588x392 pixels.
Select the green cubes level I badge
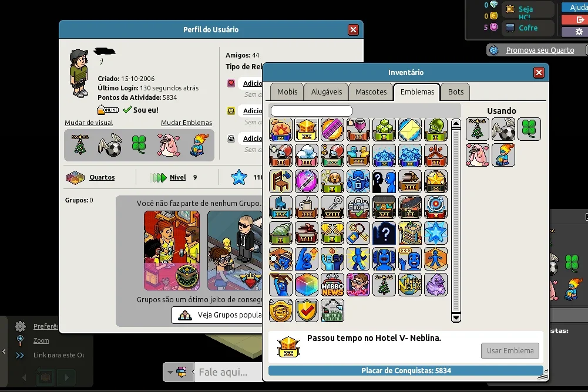[384, 130]
